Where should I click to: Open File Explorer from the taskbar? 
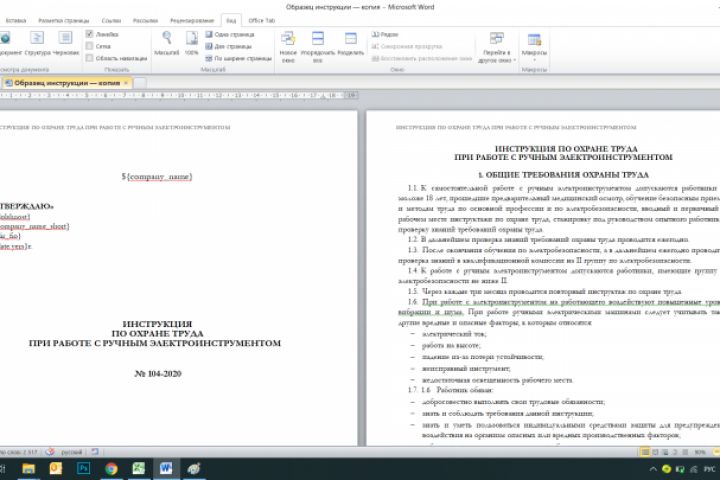point(28,469)
